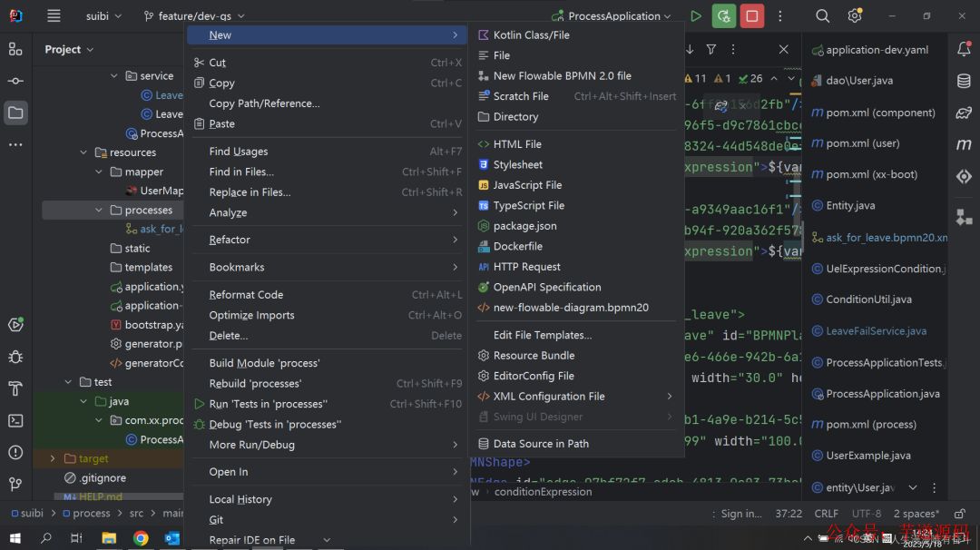Viewport: 980px width, 550px height.
Task: Create a new Directory
Action: pyautogui.click(x=576, y=116)
